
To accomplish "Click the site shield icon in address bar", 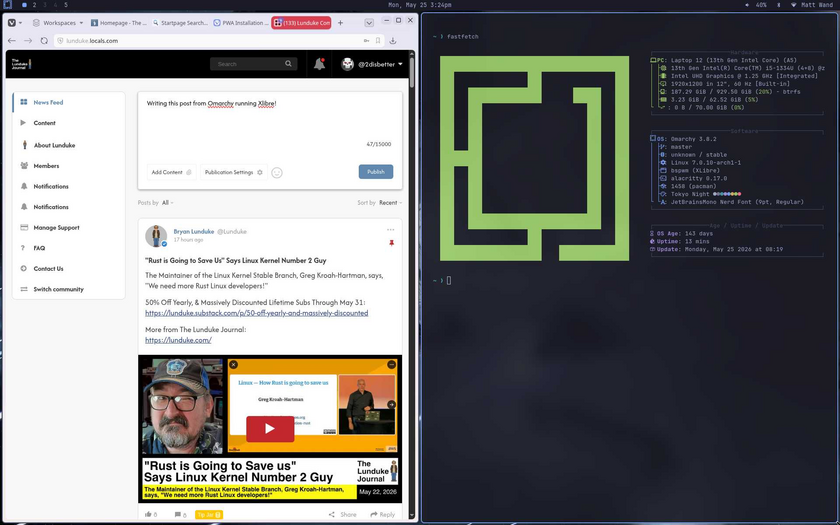I will click(x=61, y=41).
